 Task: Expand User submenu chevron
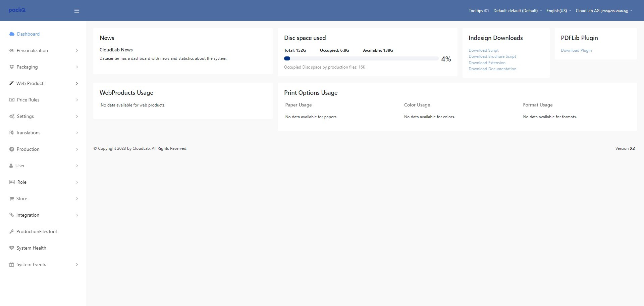[x=77, y=166]
